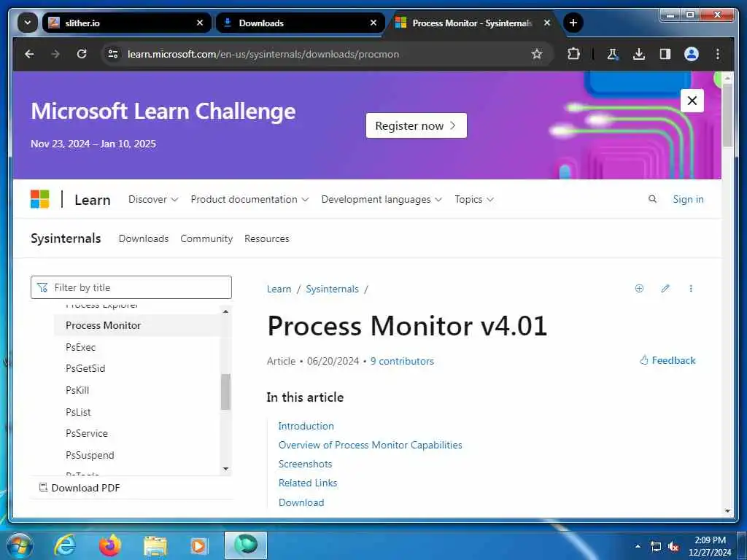This screenshot has width=747, height=560.
Task: Bookmark this page with star icon
Action: click(x=537, y=54)
